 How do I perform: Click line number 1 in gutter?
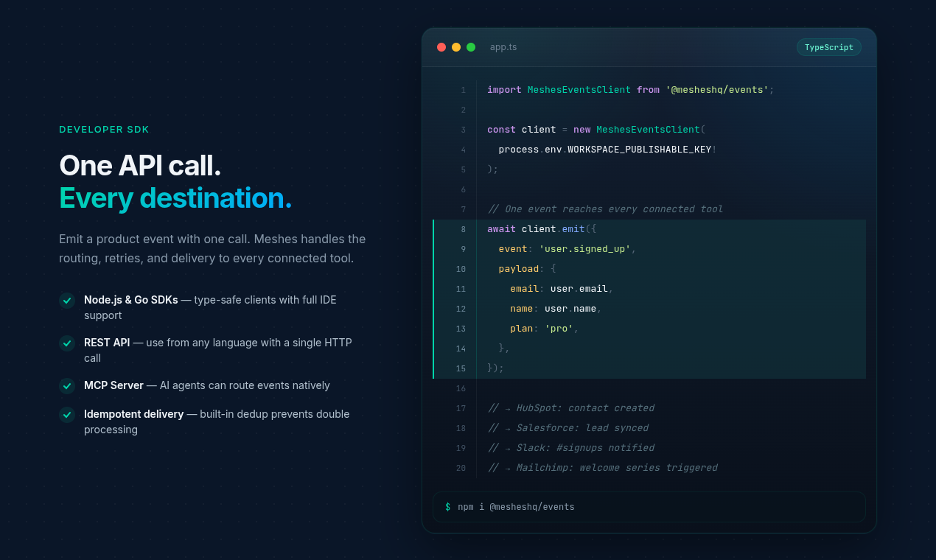tap(464, 90)
